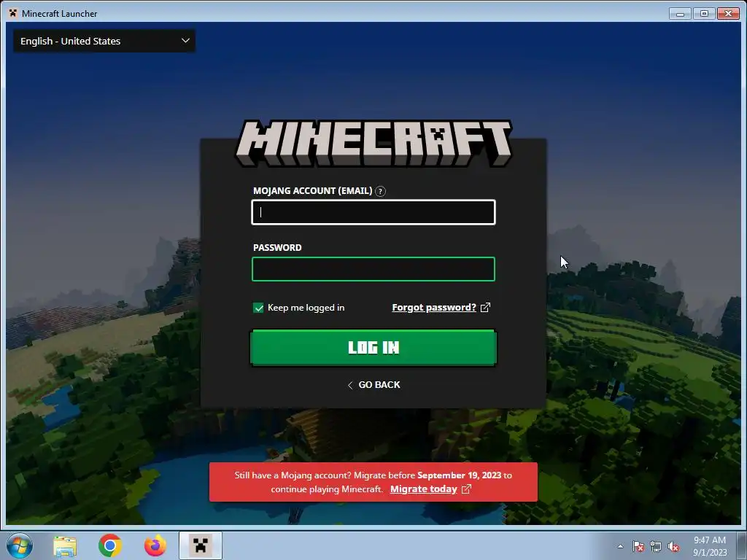
Task: Open the 9:47 AM clock and date
Action: (710, 546)
